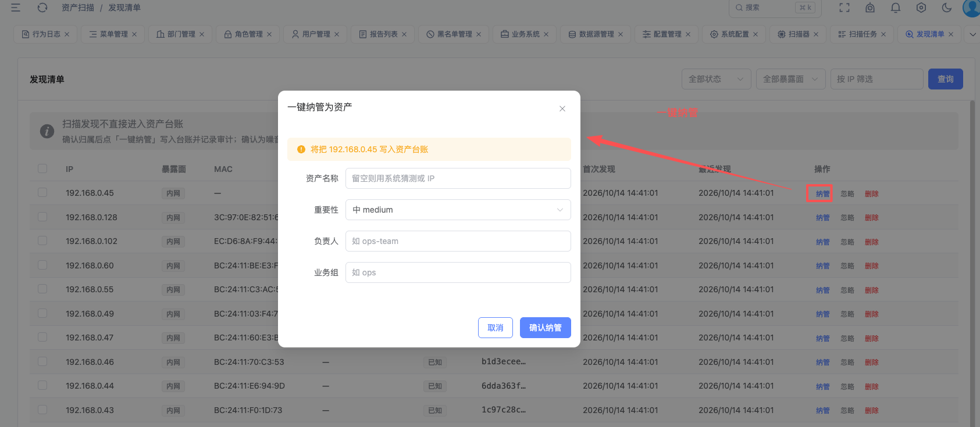This screenshot has width=980, height=427.
Task: Open the 角色管理 tab
Action: point(248,34)
